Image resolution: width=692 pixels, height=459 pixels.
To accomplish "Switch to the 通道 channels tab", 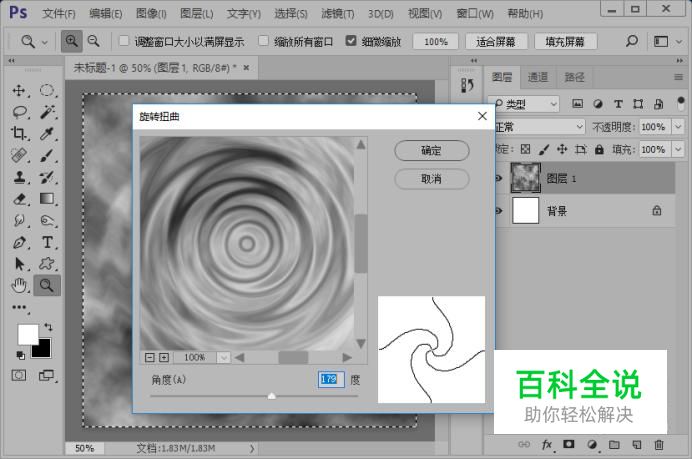I will [538, 77].
